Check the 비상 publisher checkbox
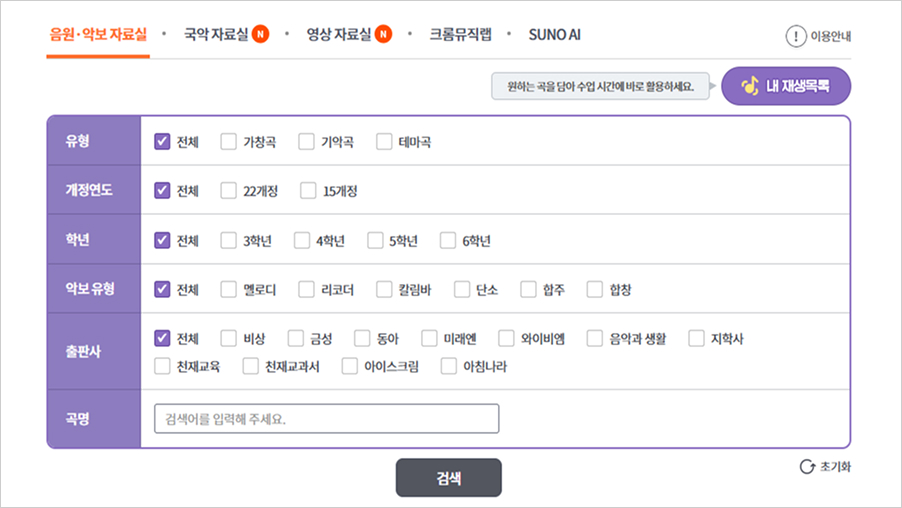Screen dimensions: 902x508 (x=229, y=339)
